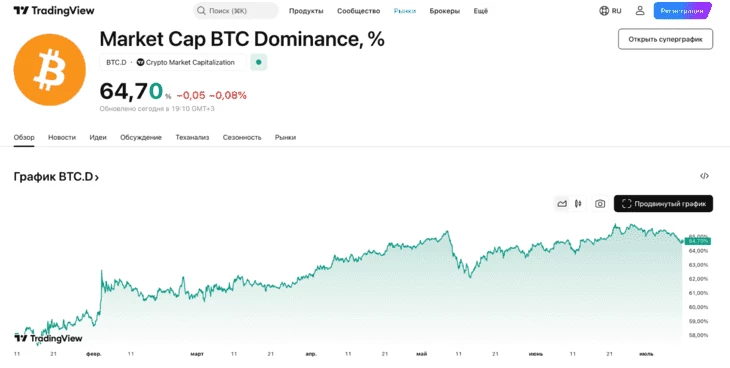This screenshot has height=368, width=730.
Task: Click the −0,05 −0,08% change text
Action: coord(211,95)
